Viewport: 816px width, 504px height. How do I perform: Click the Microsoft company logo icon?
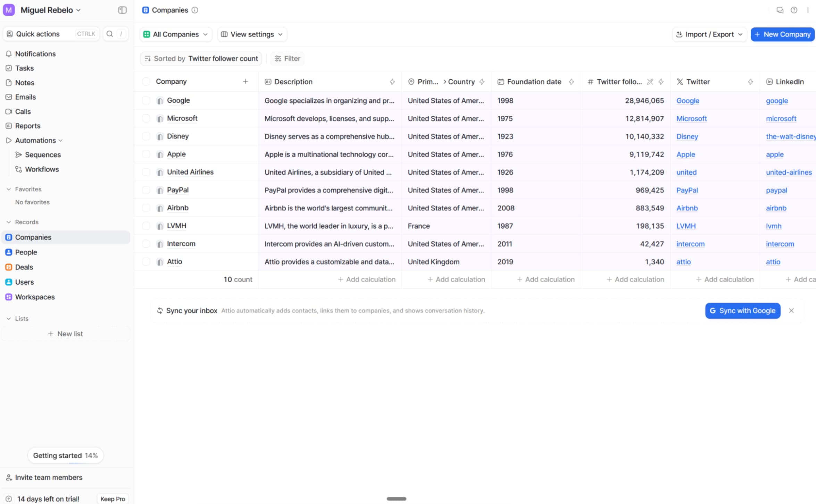tap(160, 119)
